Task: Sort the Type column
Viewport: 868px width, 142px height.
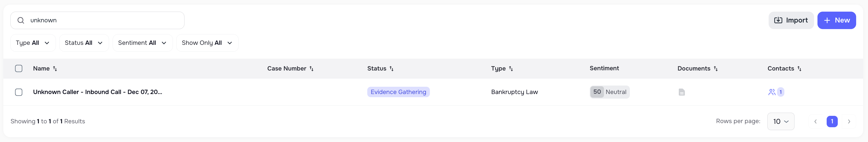Action: point(512,68)
